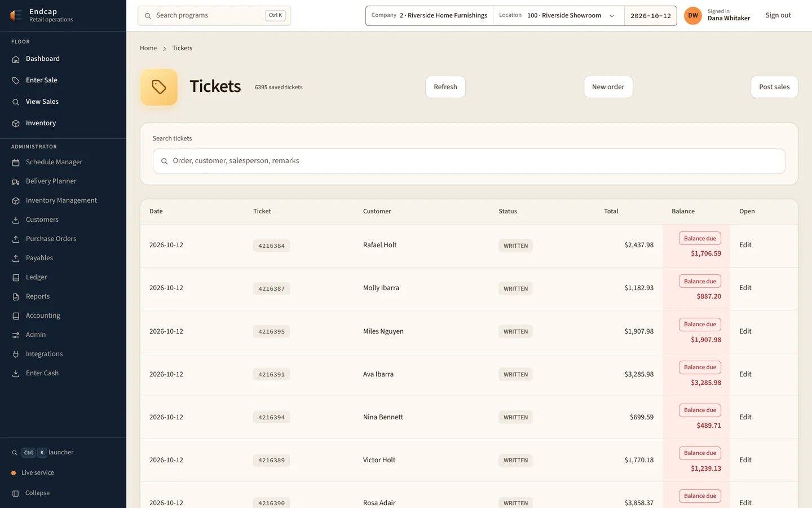The image size is (812, 508).
Task: Open Dashboard home icon in sidebar
Action: pos(16,59)
